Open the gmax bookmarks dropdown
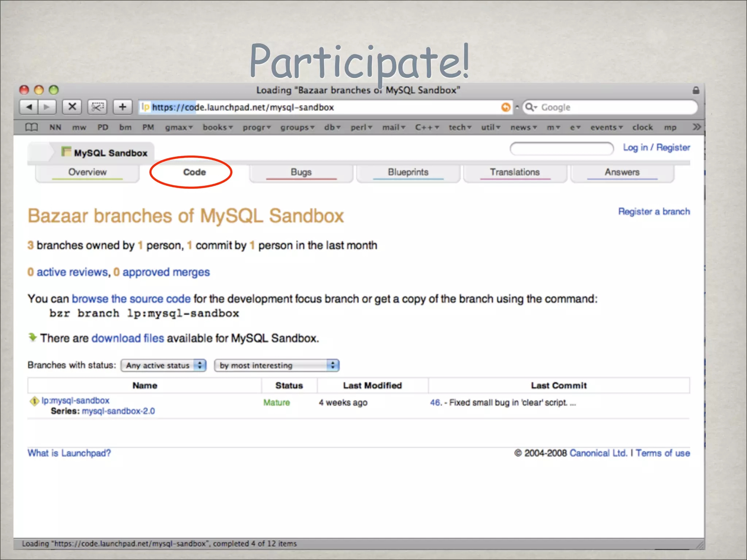747x560 pixels. point(179,127)
